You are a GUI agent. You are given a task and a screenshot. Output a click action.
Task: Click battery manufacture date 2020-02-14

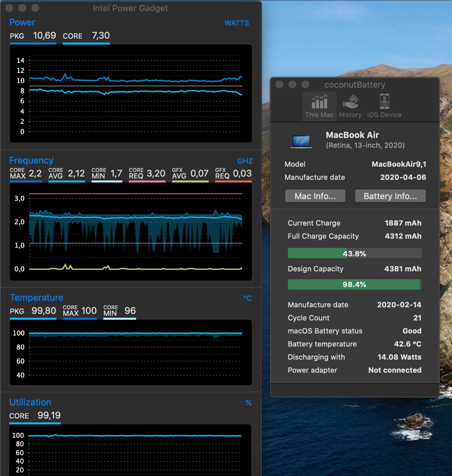coord(399,305)
